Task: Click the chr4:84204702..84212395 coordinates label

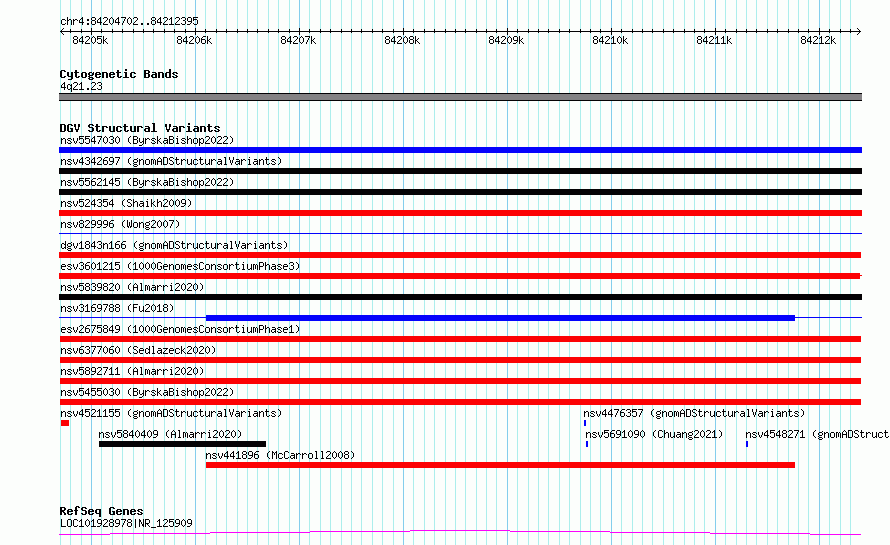Action: (x=129, y=21)
